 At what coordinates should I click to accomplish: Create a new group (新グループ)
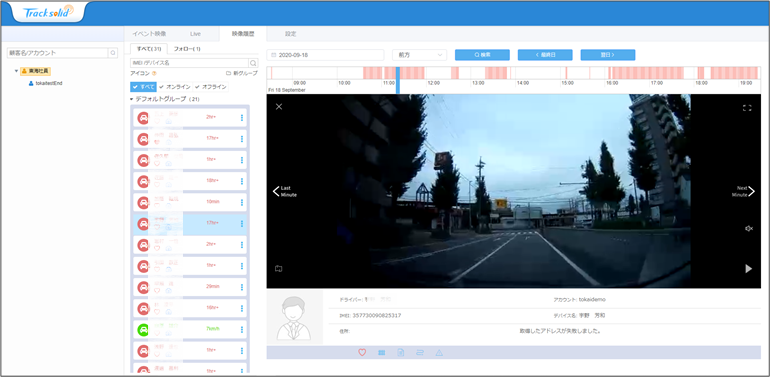coord(242,73)
